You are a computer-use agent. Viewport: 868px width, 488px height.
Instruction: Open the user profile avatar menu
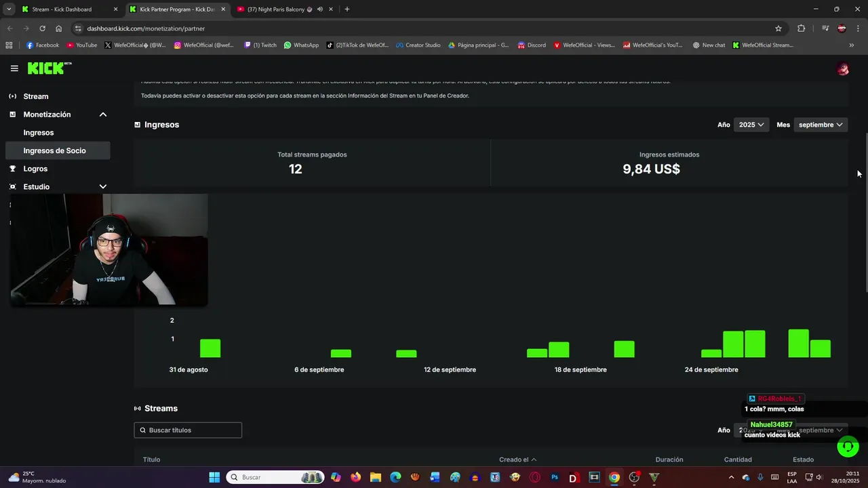[x=843, y=68]
